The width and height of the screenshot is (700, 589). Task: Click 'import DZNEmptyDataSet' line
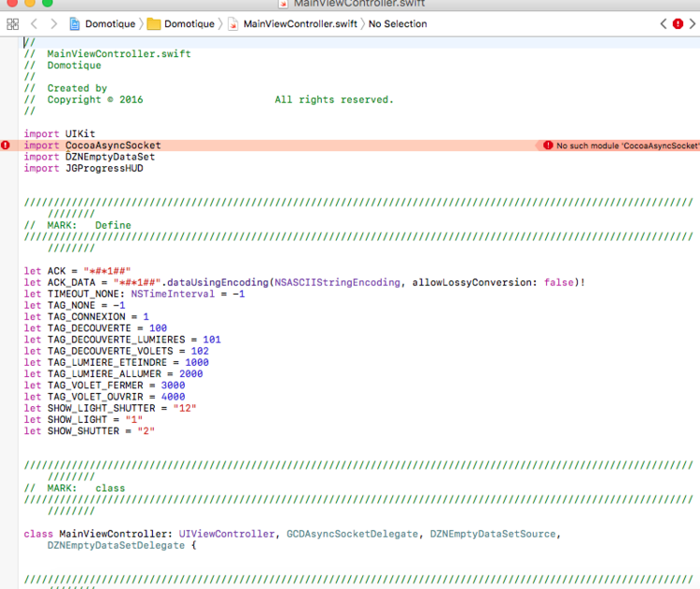(x=90, y=157)
